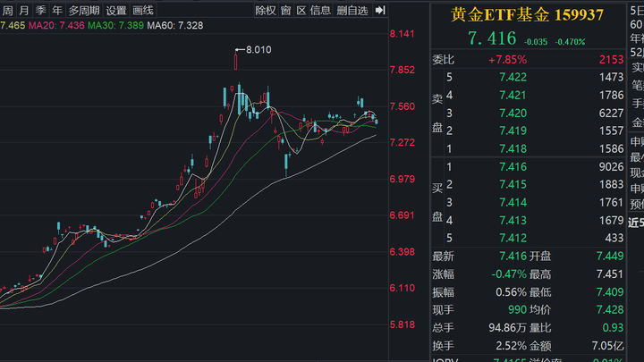Switch chart to weekly (周) period
Viewport: 644px width, 362px height.
7,10
